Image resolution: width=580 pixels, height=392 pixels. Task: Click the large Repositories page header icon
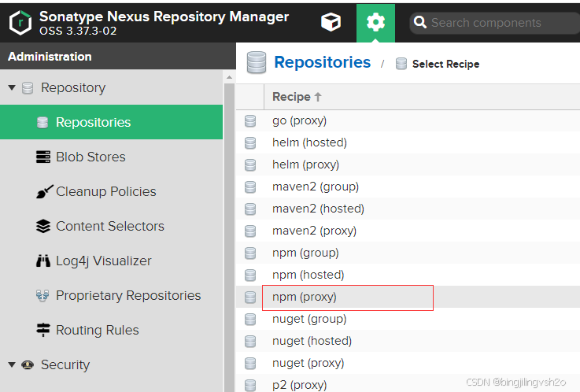point(257,62)
